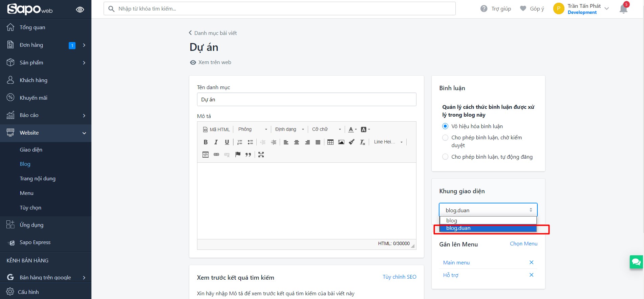644x299 pixels.
Task: Click the Khung giao diện select box
Action: pos(488,210)
